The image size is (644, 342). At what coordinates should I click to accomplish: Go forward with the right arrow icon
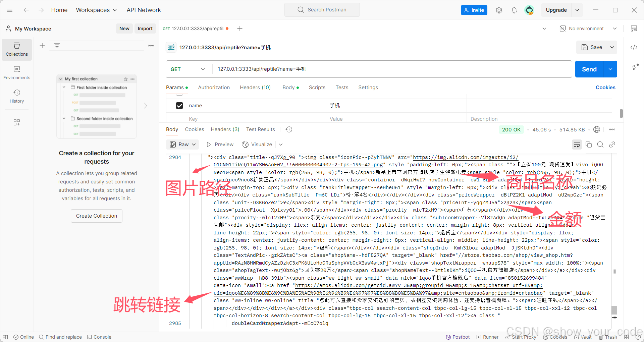41,10
